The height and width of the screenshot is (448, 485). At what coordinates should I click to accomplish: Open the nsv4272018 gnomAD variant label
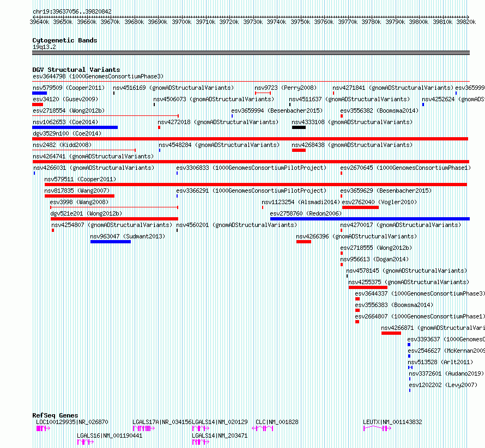[218, 122]
